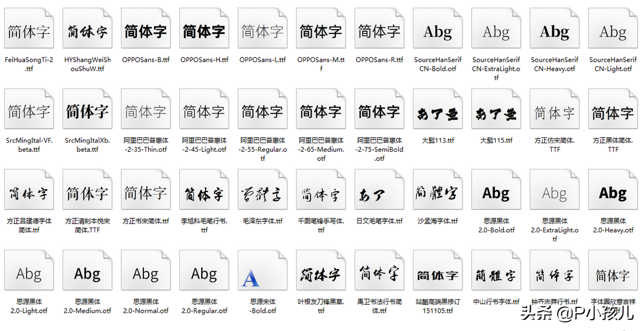Viewport: 644px width, 331px height.
Task: Click the 思源黑体 2.0-Medium.otf label
Action: pos(87,306)
